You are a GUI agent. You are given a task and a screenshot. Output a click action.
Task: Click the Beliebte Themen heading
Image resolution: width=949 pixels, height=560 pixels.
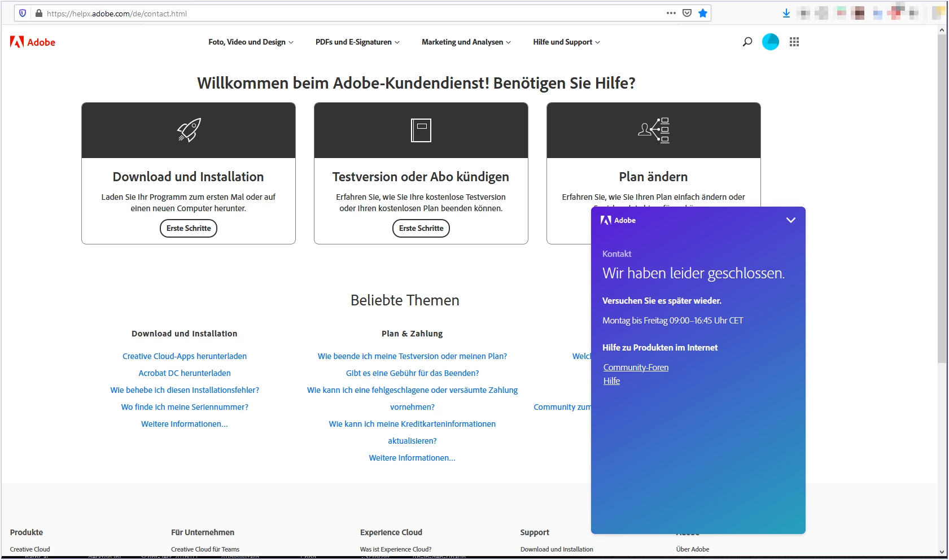point(405,300)
